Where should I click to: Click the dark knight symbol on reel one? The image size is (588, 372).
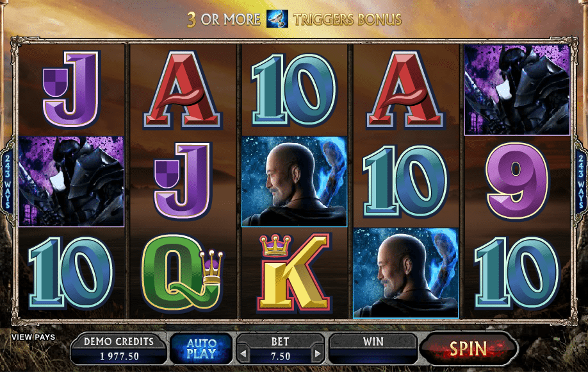[x=71, y=182]
